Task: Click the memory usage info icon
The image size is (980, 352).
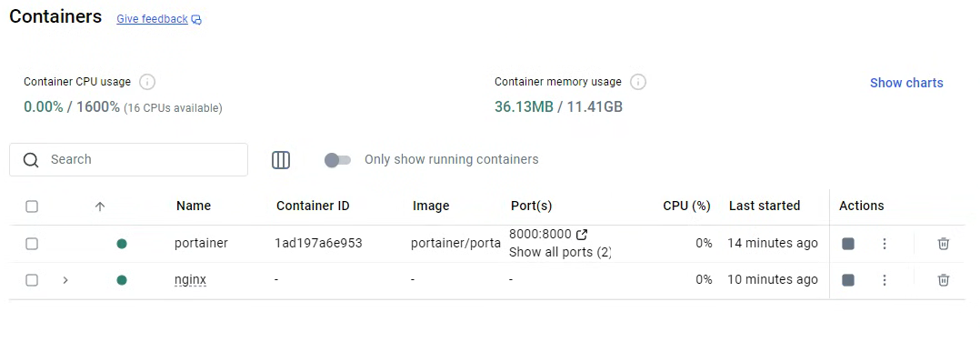Action: [637, 82]
